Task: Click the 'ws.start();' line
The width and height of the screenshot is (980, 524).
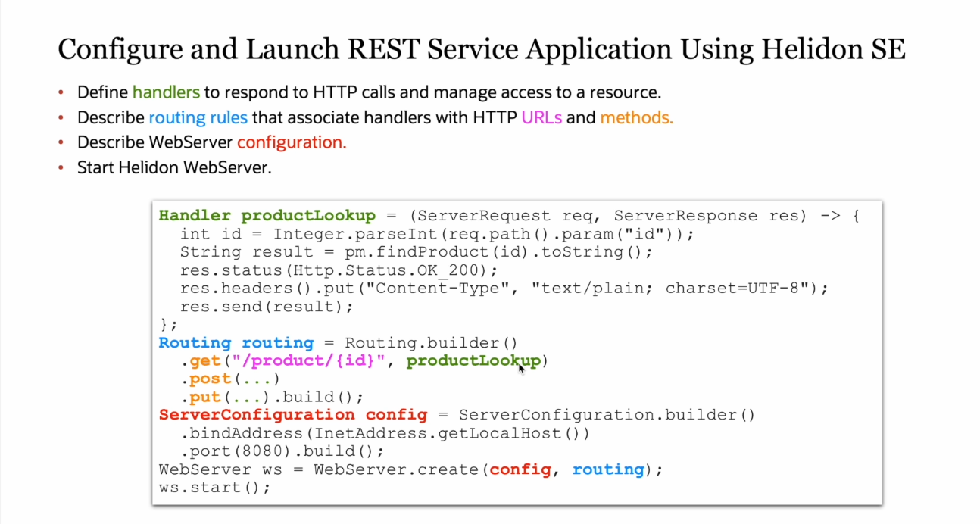Action: (x=214, y=488)
